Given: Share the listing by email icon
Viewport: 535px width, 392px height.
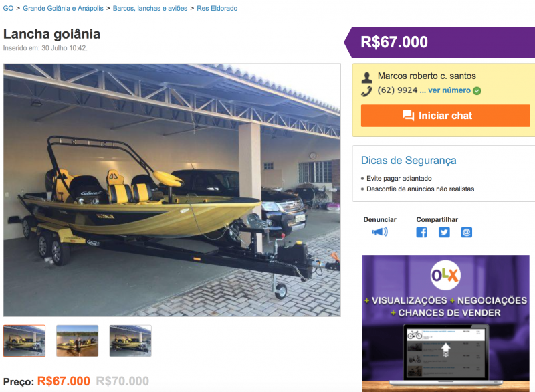Looking at the screenshot, I should (466, 232).
